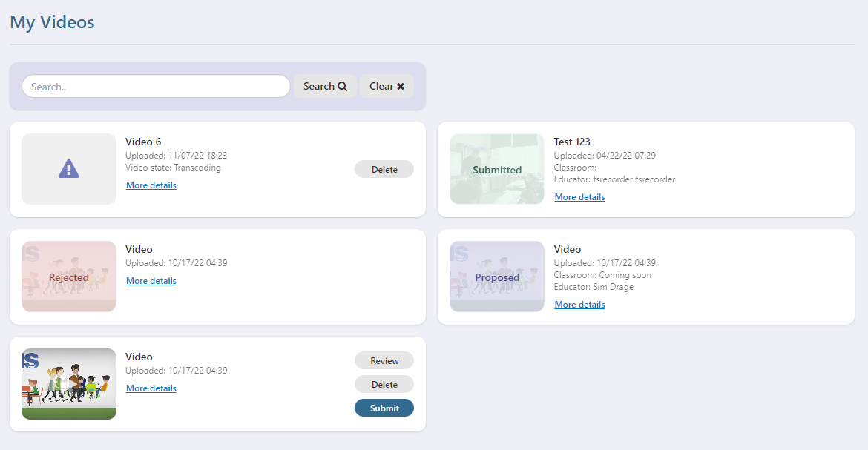Click the Test 123 title
Viewport: 868px width, 450px height.
click(572, 142)
